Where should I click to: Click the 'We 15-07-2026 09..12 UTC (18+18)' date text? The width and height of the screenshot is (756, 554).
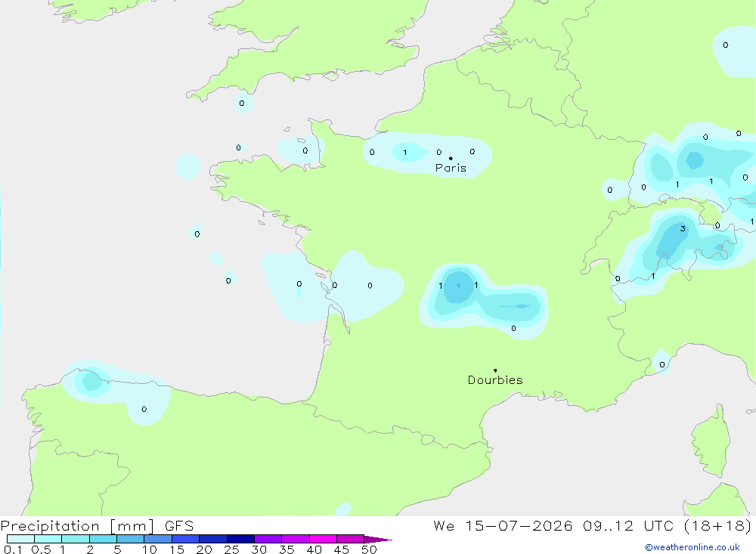pyautogui.click(x=592, y=525)
